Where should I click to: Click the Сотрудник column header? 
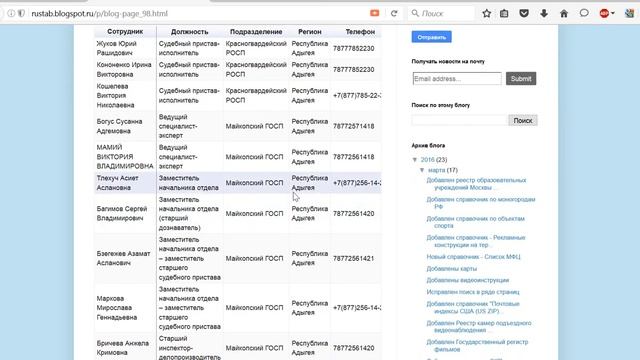tap(125, 31)
